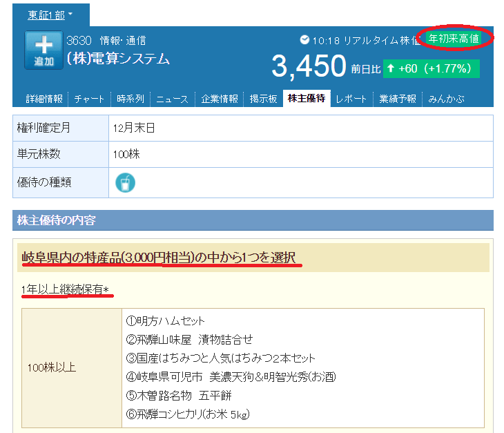
Task: Click the リアルタイム株価 label
Action: point(382,41)
